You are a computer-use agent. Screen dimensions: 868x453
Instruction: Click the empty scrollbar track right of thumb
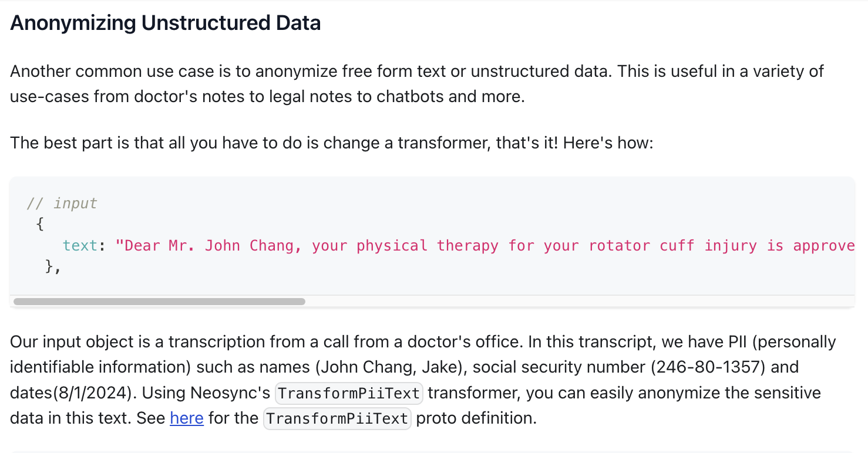(x=578, y=302)
